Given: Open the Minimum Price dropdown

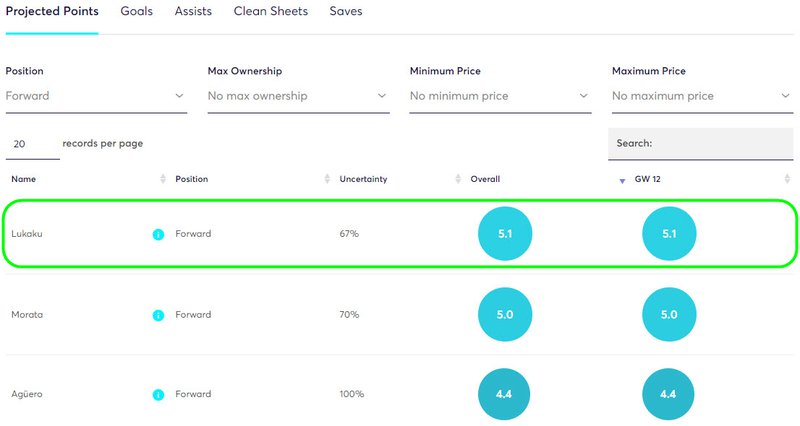Looking at the screenshot, I should (501, 96).
